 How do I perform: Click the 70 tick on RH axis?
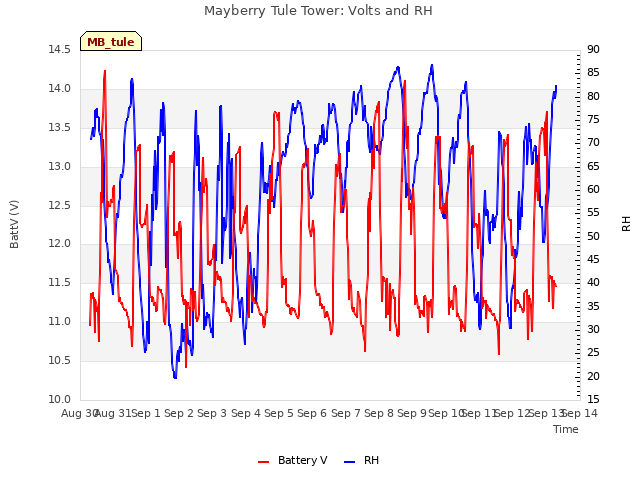(x=593, y=142)
